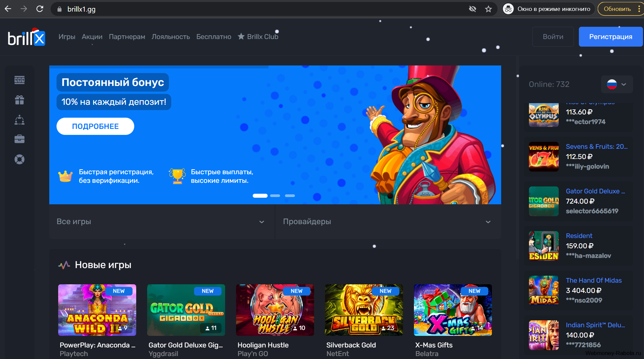Open the Бесплатно menu
The image size is (644, 359).
coord(214,37)
